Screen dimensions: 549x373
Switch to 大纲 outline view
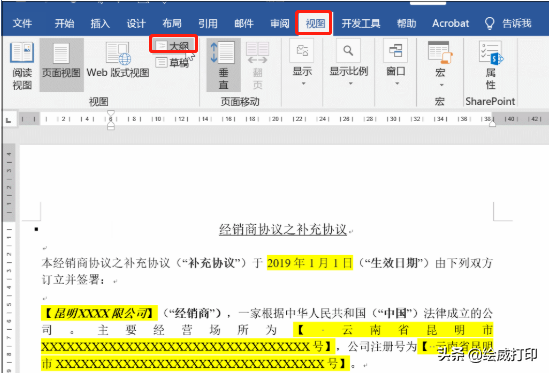coord(173,46)
